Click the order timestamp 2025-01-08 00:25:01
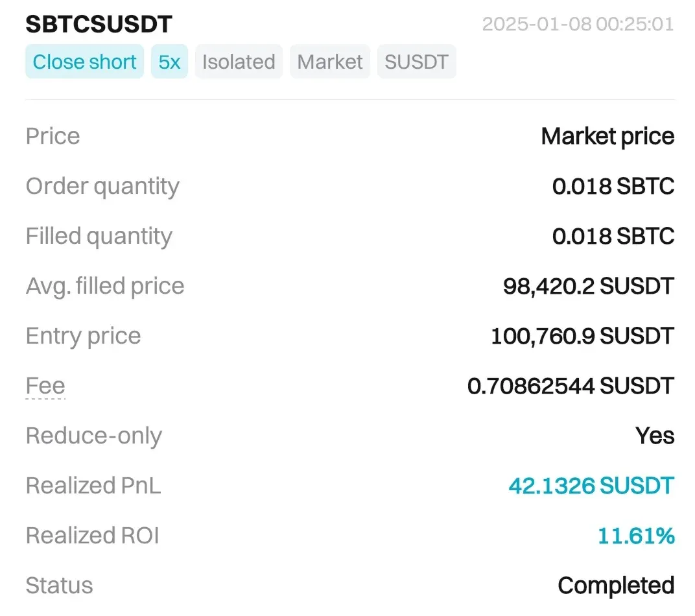This screenshot has width=695, height=616. point(578,25)
